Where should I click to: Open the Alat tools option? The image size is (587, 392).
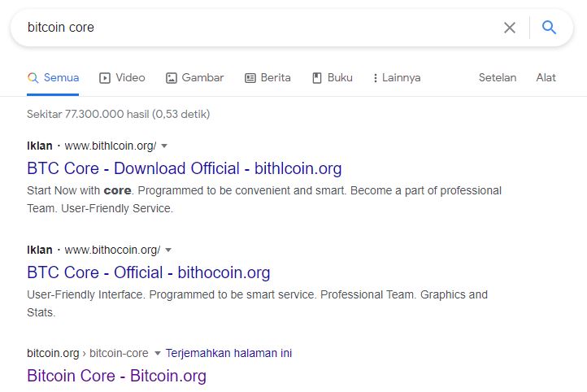tap(546, 77)
